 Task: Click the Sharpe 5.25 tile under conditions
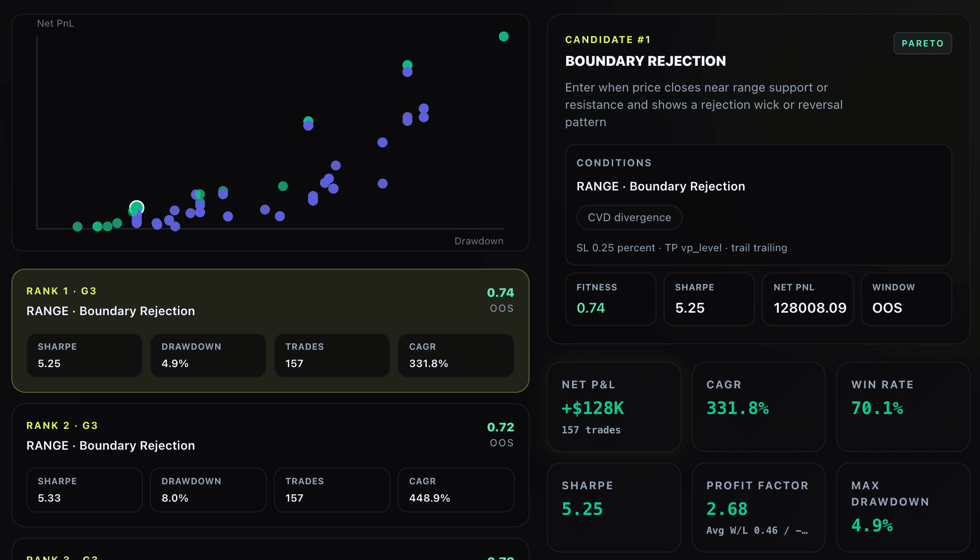(709, 299)
